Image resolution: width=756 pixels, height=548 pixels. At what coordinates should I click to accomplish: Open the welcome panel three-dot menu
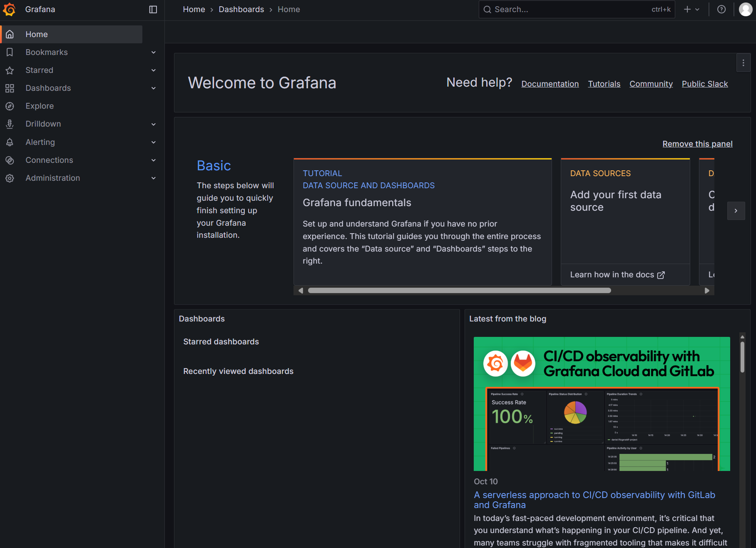[744, 63]
